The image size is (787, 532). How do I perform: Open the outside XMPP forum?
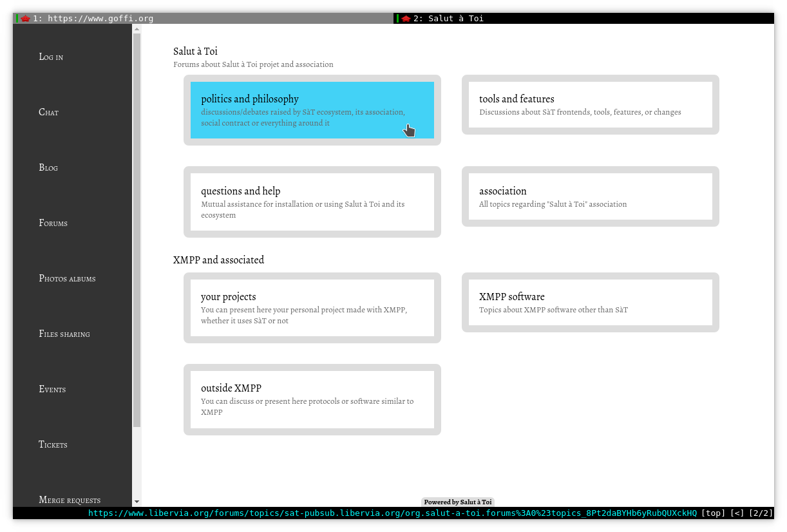[x=312, y=399]
